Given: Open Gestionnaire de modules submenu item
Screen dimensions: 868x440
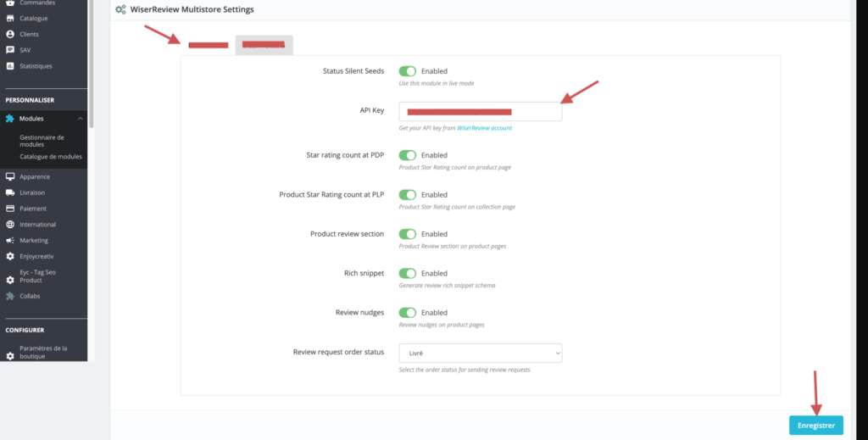Looking at the screenshot, I should click(x=42, y=141).
